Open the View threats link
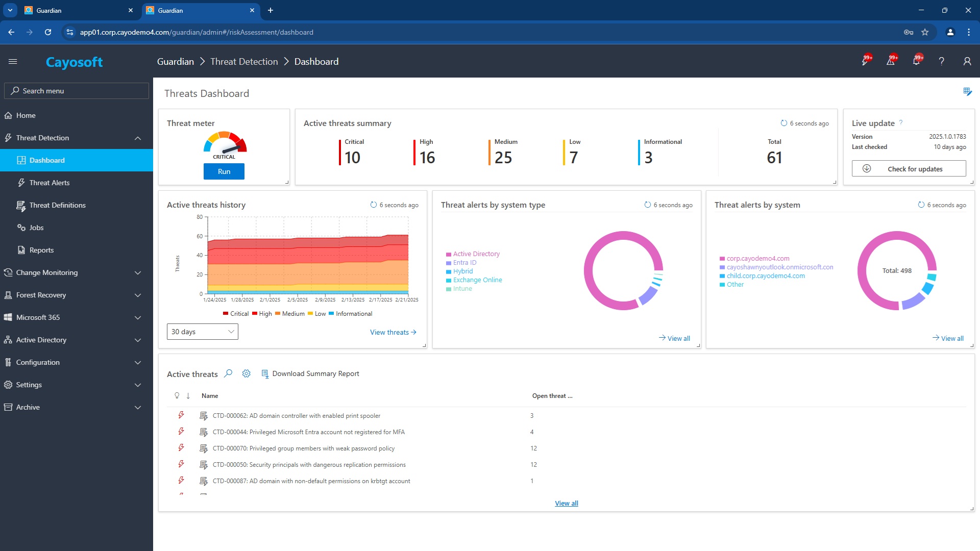The width and height of the screenshot is (980, 551). click(393, 332)
